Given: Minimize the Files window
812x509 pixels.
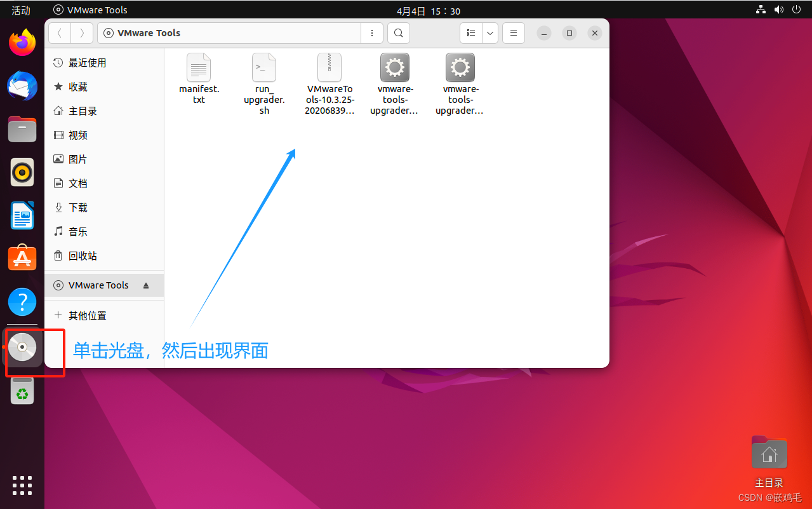Looking at the screenshot, I should (x=545, y=33).
